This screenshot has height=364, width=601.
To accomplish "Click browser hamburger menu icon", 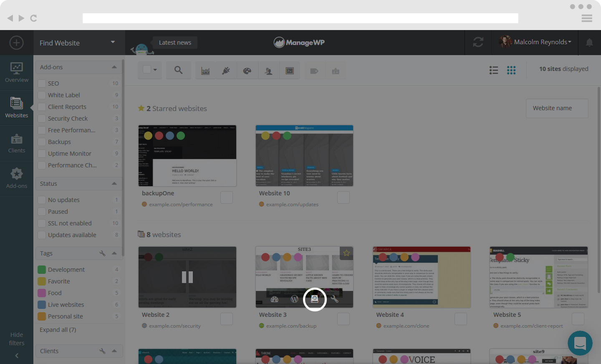I will click(x=587, y=18).
